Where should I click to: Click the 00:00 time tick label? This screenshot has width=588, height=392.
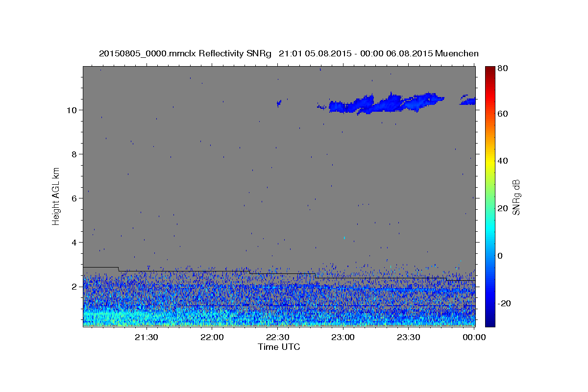474,337
